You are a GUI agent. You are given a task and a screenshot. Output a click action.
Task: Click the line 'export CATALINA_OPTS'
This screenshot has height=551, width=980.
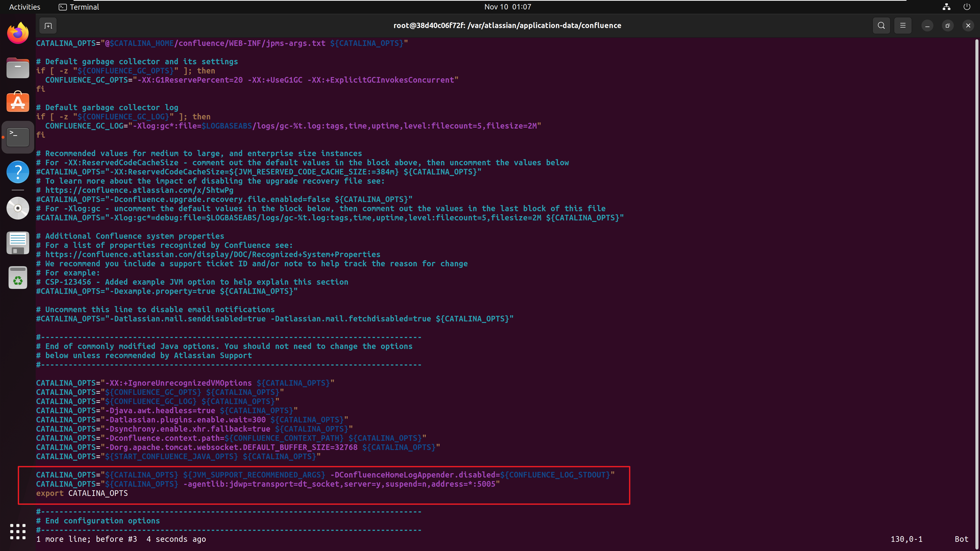[x=82, y=493]
